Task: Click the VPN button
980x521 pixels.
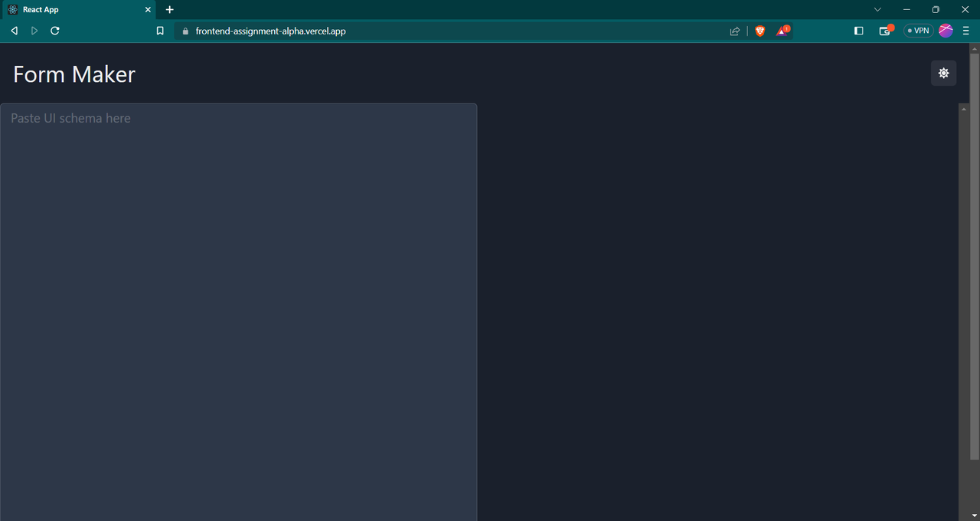Action: (918, 31)
